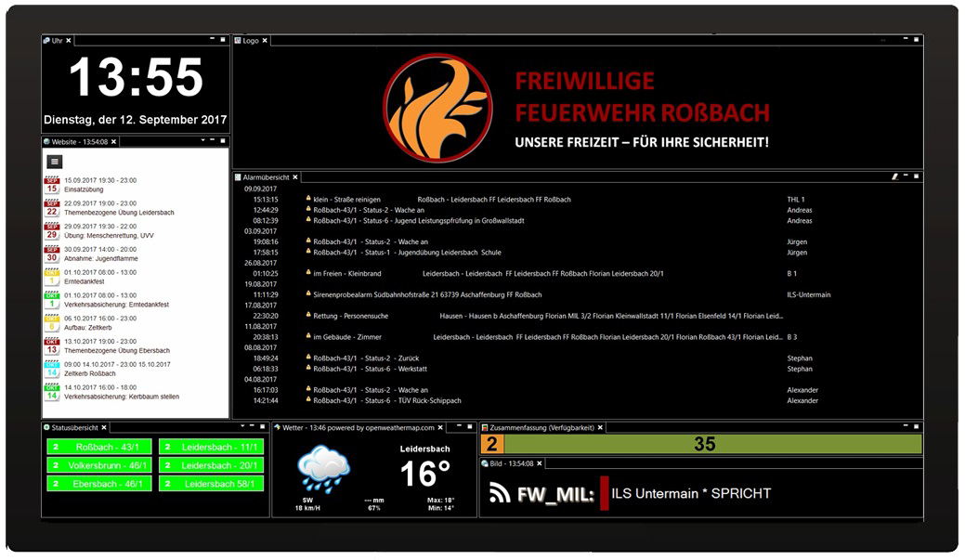The width and height of the screenshot is (965, 560).
Task: Click the red status bar before ILS Untermain
Action: coord(605,493)
